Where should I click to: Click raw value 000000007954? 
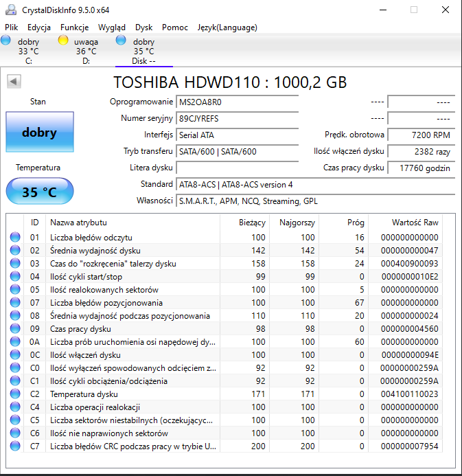(410, 446)
